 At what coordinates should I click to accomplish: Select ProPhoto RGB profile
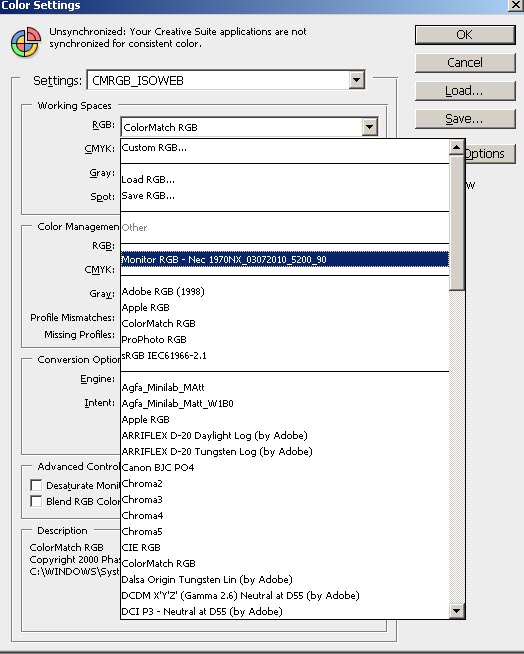click(x=285, y=340)
